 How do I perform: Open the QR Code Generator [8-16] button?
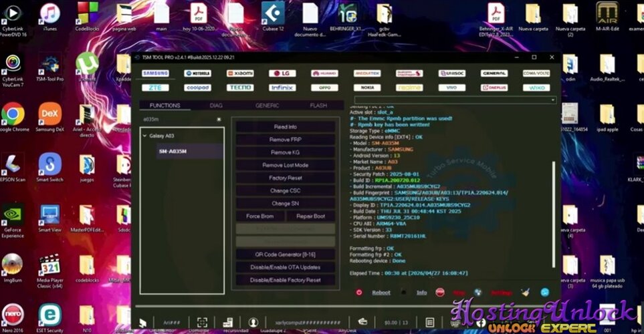pyautogui.click(x=286, y=255)
